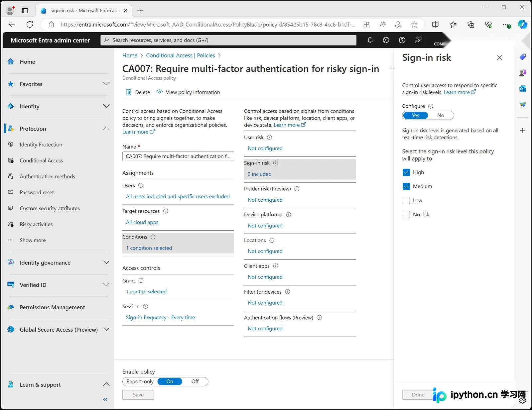Add this page to browser favorites
This screenshot has width=532, height=410.
[x=414, y=24]
